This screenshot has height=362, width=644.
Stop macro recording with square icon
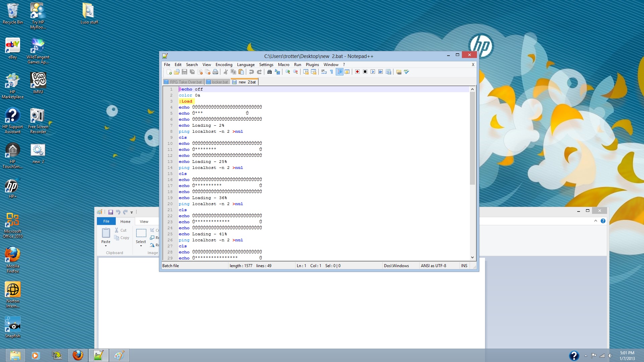click(x=365, y=72)
